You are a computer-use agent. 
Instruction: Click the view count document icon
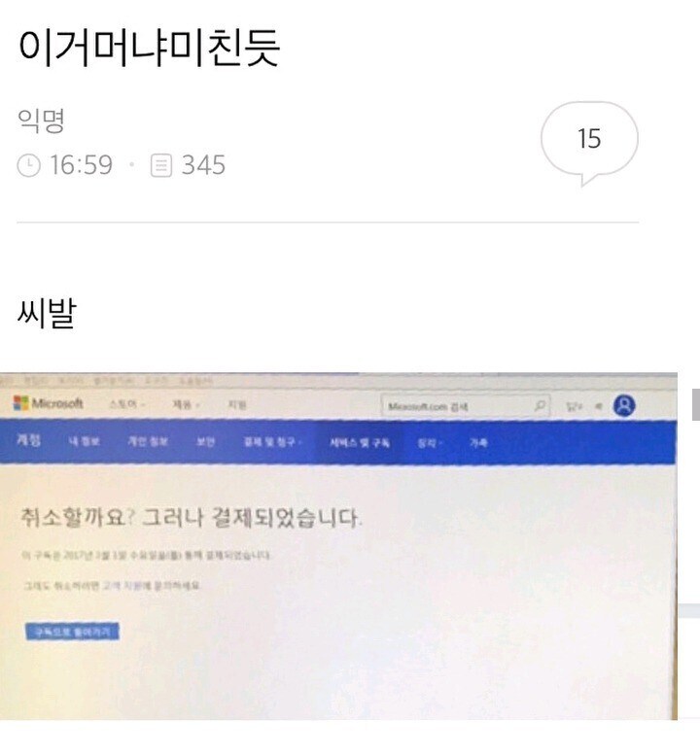point(161,165)
